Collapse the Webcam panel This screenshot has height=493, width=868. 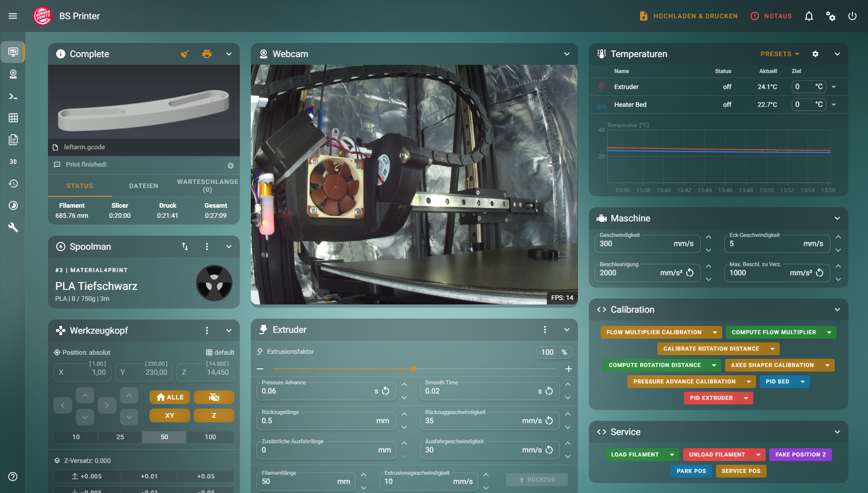(x=566, y=54)
